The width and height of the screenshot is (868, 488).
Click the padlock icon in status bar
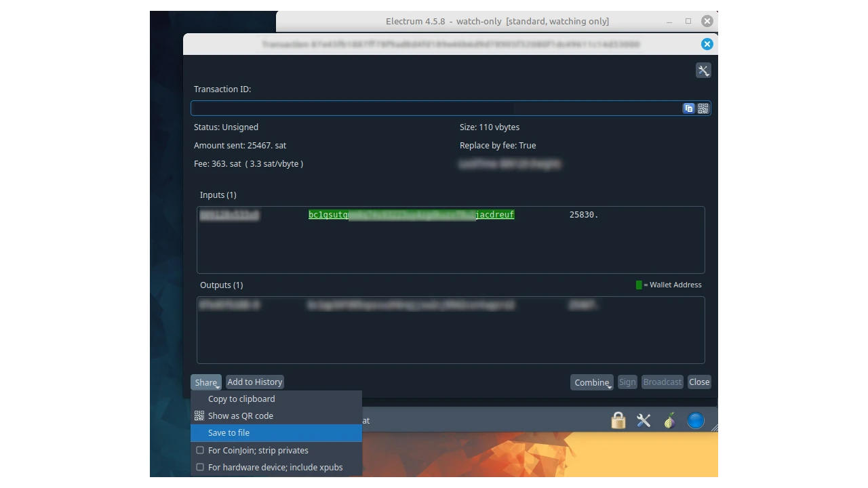pyautogui.click(x=618, y=421)
